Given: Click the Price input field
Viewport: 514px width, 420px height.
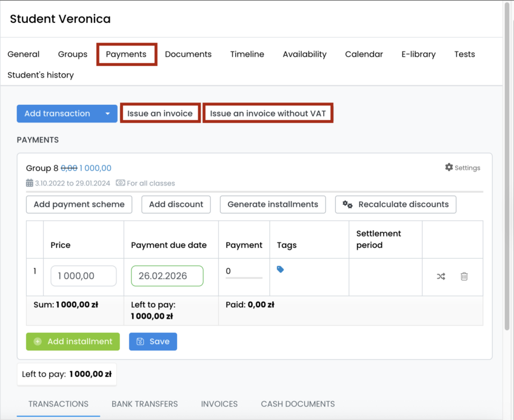Looking at the screenshot, I should coord(84,276).
